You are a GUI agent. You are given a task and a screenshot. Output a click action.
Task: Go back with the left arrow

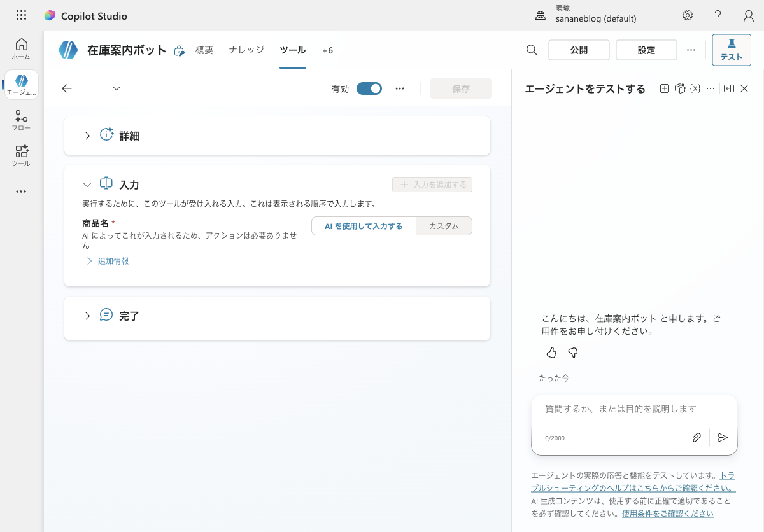click(x=67, y=88)
